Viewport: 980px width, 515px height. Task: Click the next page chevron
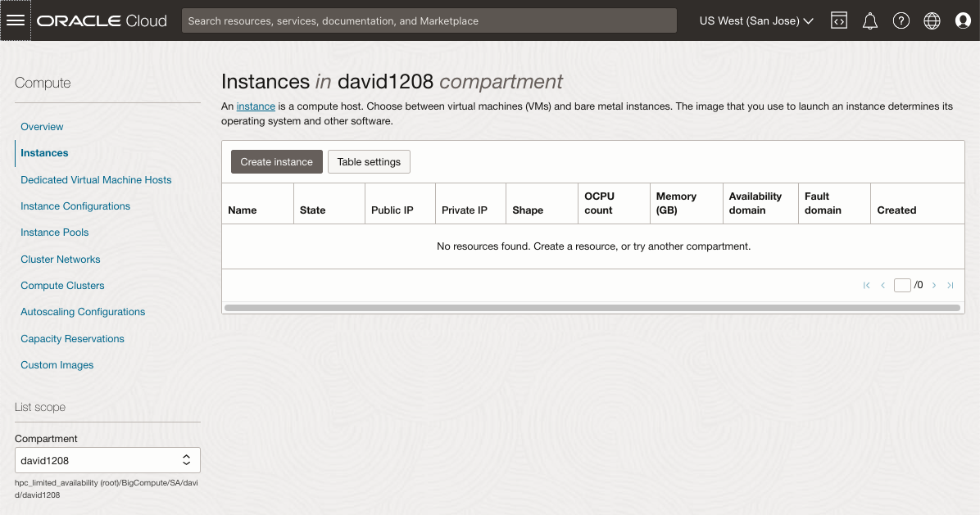tap(934, 286)
